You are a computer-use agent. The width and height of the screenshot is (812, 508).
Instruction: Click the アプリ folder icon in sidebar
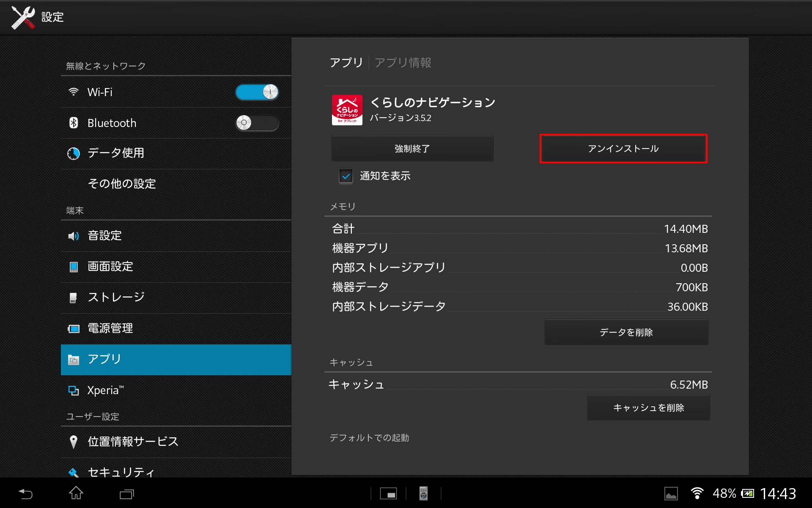pyautogui.click(x=74, y=360)
